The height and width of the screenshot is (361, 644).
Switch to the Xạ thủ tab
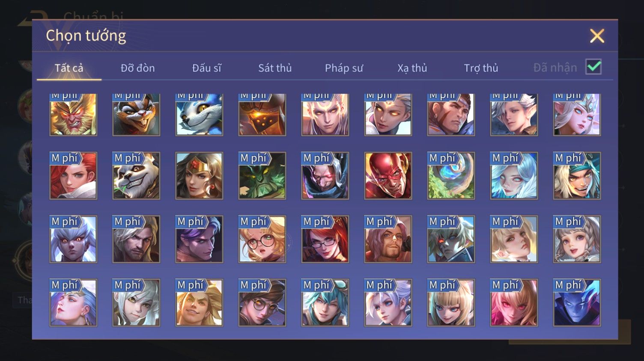click(x=412, y=68)
